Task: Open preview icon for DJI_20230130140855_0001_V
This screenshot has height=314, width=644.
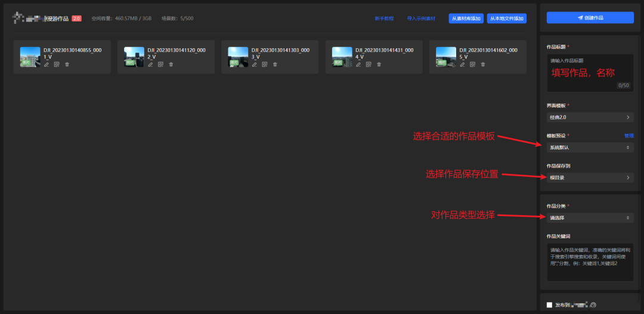Action: coord(57,64)
